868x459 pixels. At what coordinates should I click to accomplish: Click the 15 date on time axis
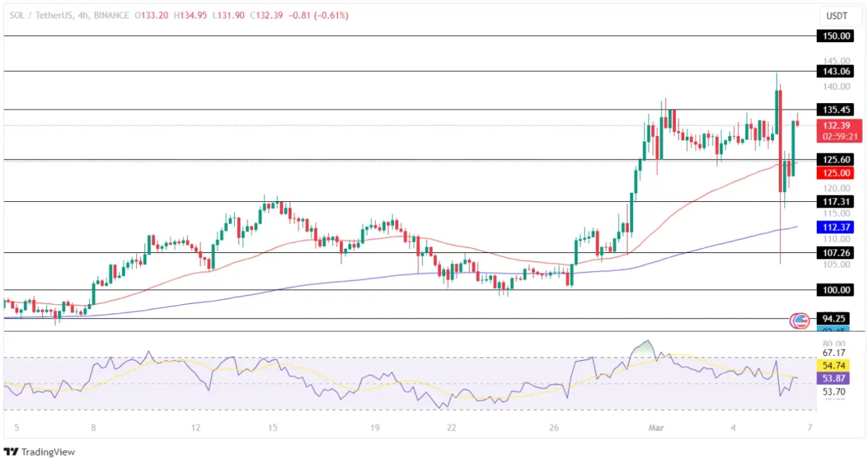pos(272,427)
